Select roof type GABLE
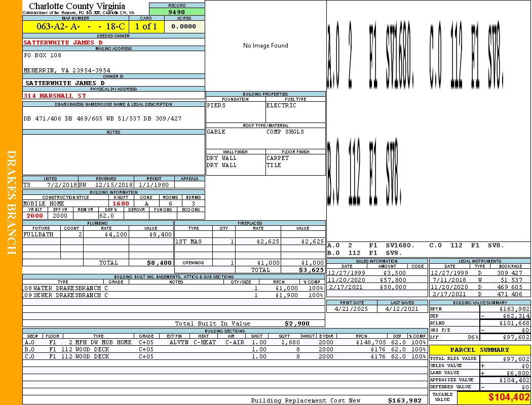Screen dimensions: 532x405 click(216, 132)
